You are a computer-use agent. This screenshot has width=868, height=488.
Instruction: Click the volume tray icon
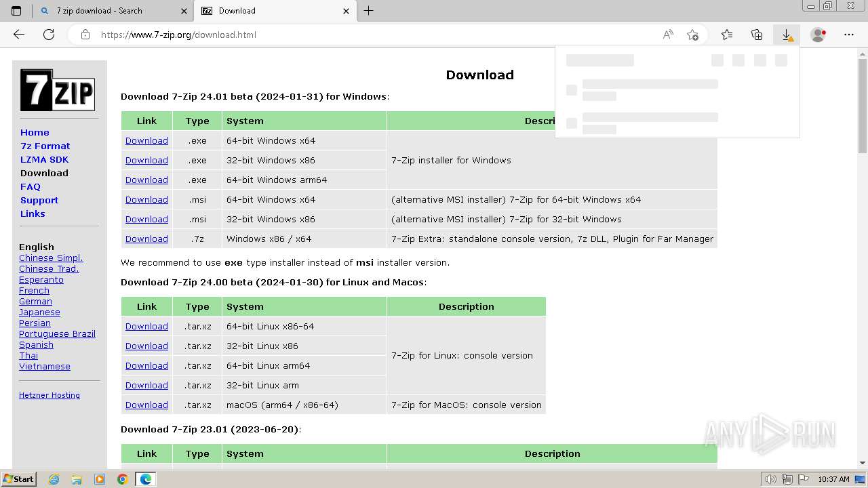coord(771,479)
